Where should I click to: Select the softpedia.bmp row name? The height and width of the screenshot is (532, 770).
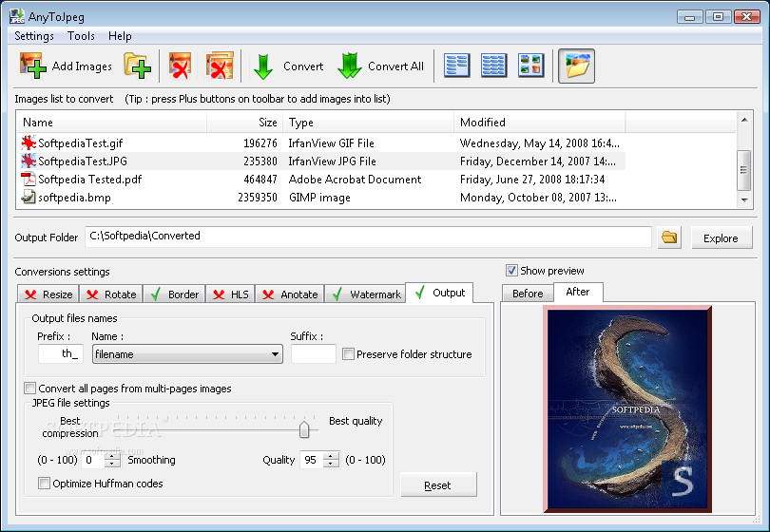pos(75,198)
